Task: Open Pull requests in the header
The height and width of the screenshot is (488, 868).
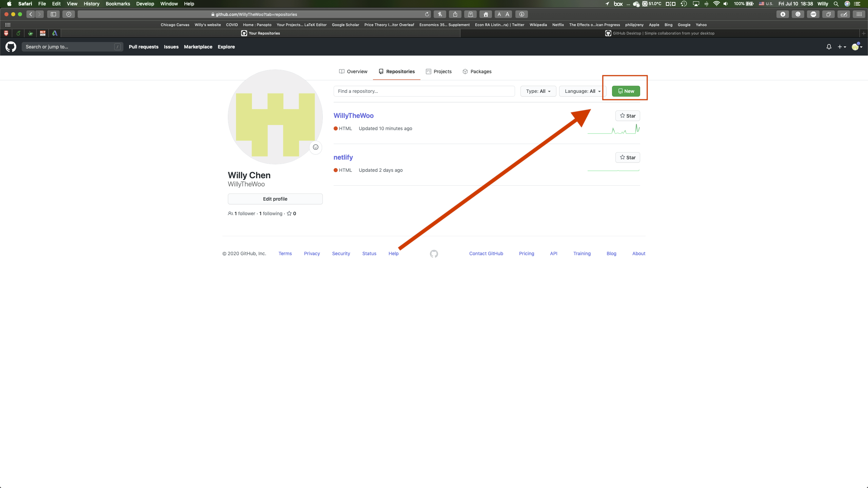Action: point(143,47)
